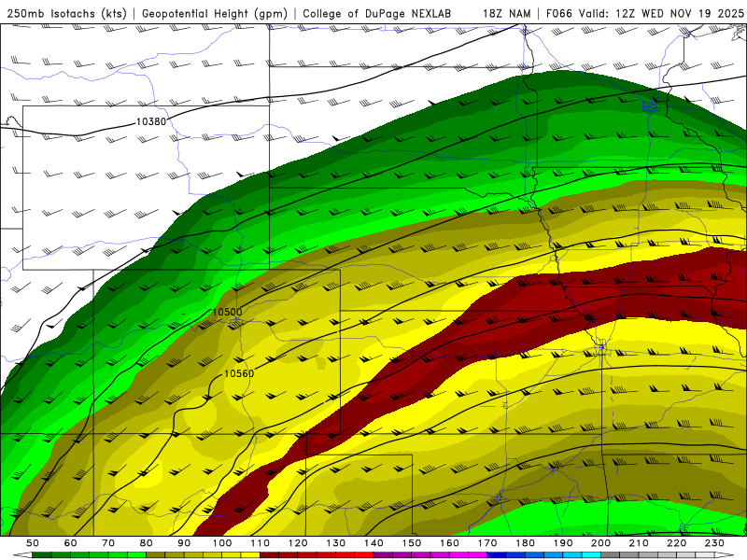Pick the dark red swatch right of the 110 tick
This screenshot has height=560, width=747.
click(269, 555)
